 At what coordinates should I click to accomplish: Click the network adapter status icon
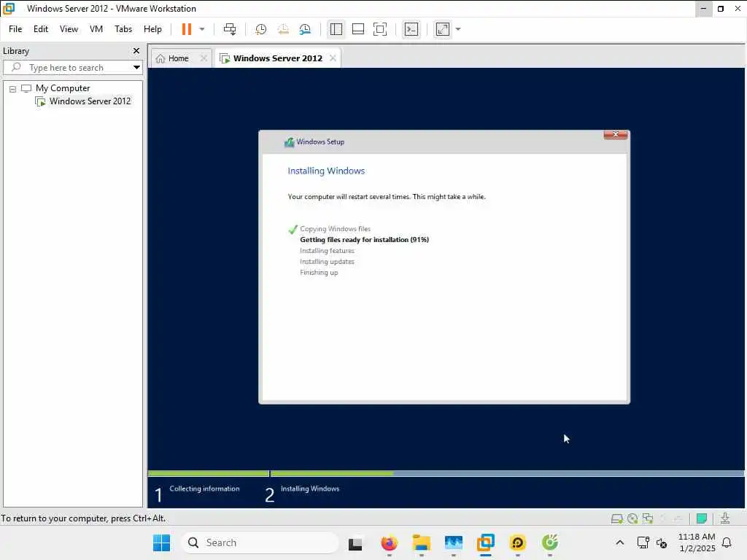(x=648, y=518)
